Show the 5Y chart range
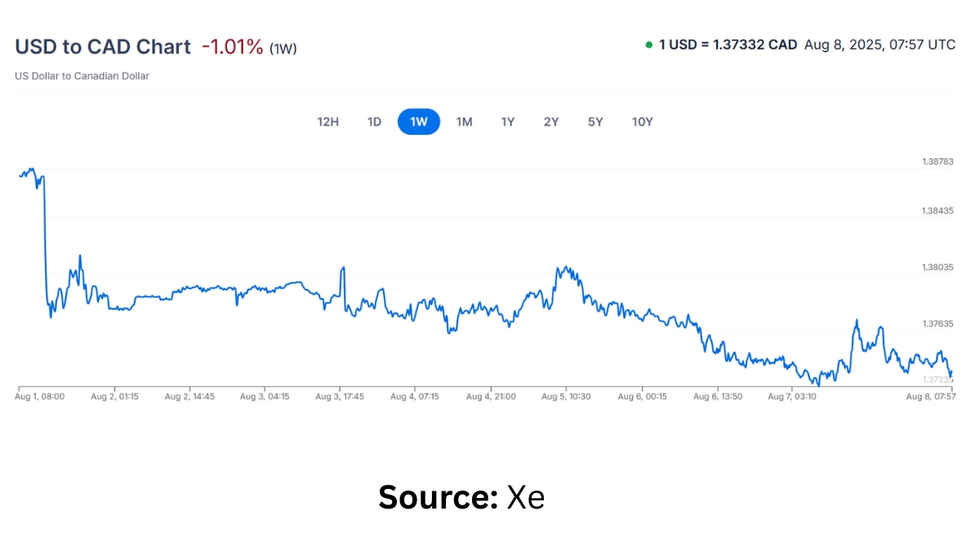The width and height of the screenshot is (980, 551). click(595, 122)
